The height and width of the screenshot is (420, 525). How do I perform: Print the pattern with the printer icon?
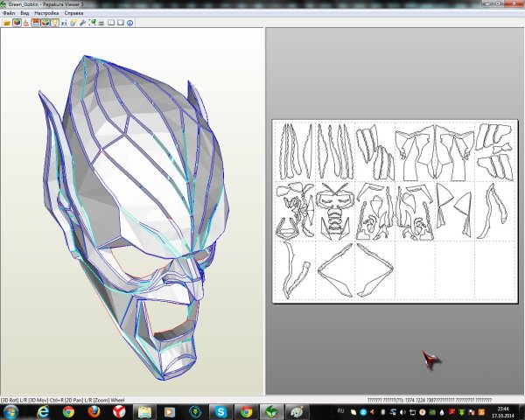[101, 23]
